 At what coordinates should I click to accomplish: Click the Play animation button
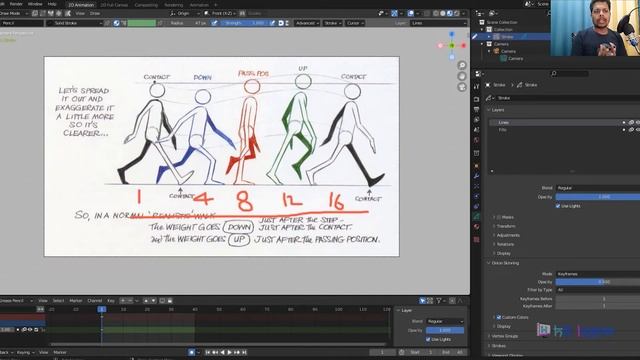coord(229,352)
